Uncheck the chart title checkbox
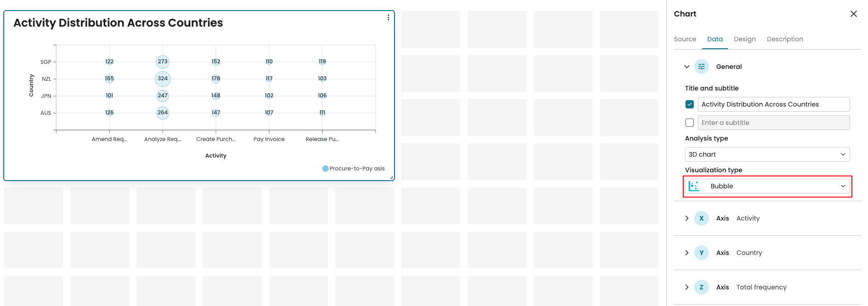The image size is (868, 306). [x=690, y=104]
